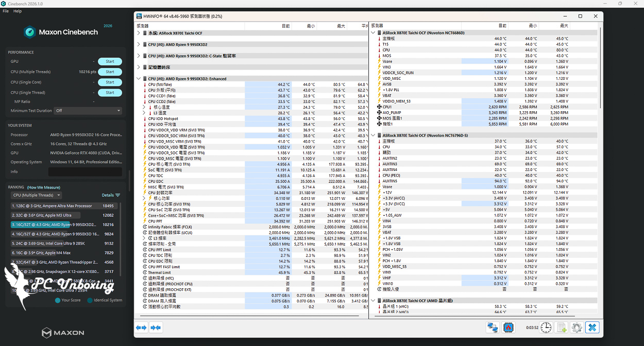Screen dimensions: 644x346
Task: Expand the Ryzen 9 9950X3D C-State group
Action: pyautogui.click(x=138, y=56)
